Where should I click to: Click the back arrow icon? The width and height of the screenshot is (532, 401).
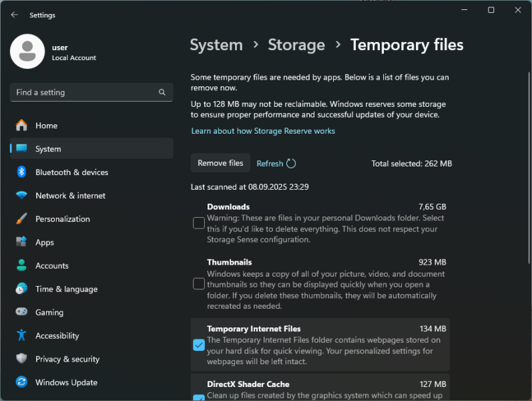(x=14, y=15)
